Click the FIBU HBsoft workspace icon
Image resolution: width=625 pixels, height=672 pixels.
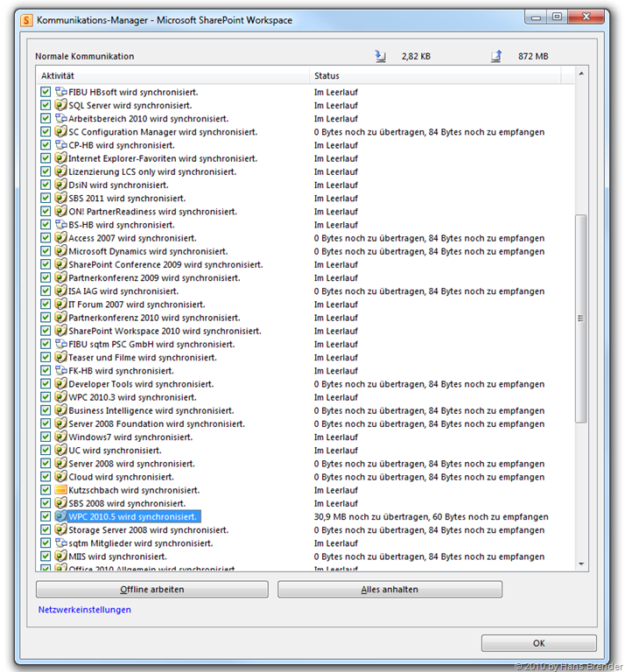pyautogui.click(x=61, y=92)
